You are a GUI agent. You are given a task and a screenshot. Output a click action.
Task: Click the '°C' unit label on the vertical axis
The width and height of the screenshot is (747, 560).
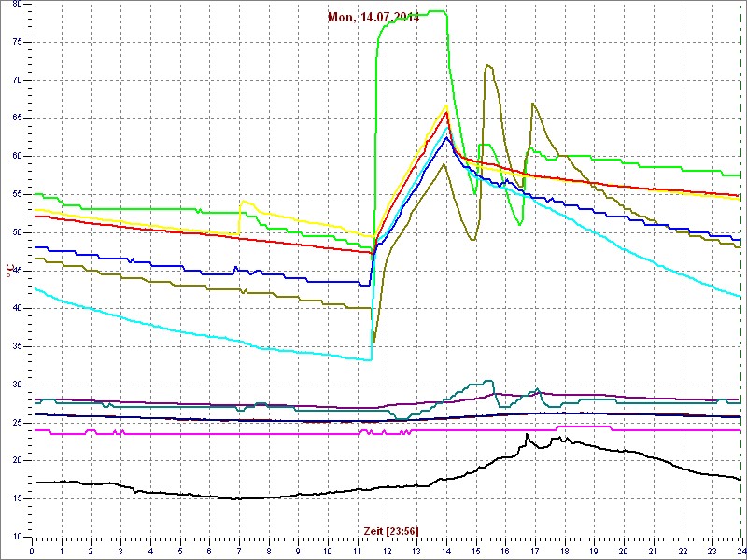coord(8,273)
